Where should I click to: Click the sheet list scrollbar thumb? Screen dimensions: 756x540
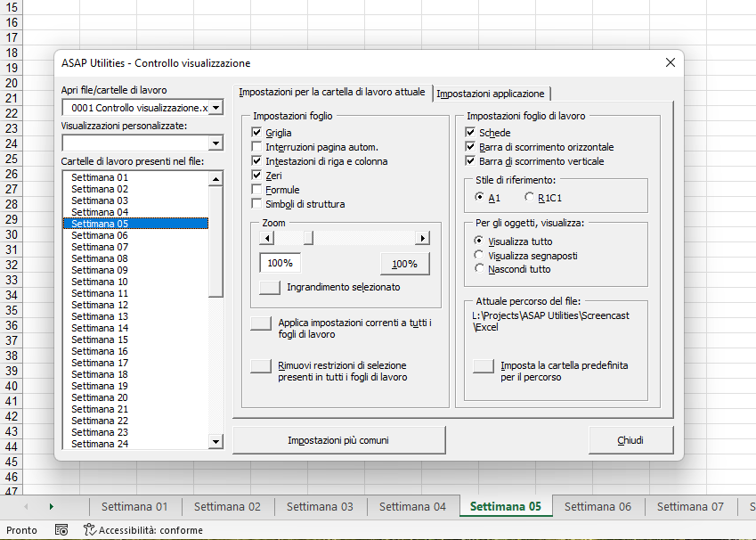pos(215,241)
